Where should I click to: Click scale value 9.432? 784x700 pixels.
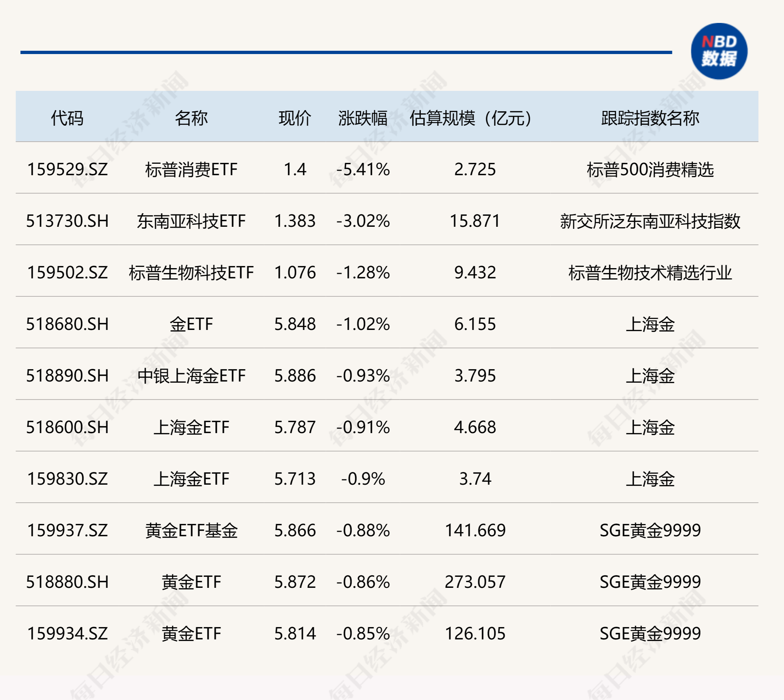(475, 273)
